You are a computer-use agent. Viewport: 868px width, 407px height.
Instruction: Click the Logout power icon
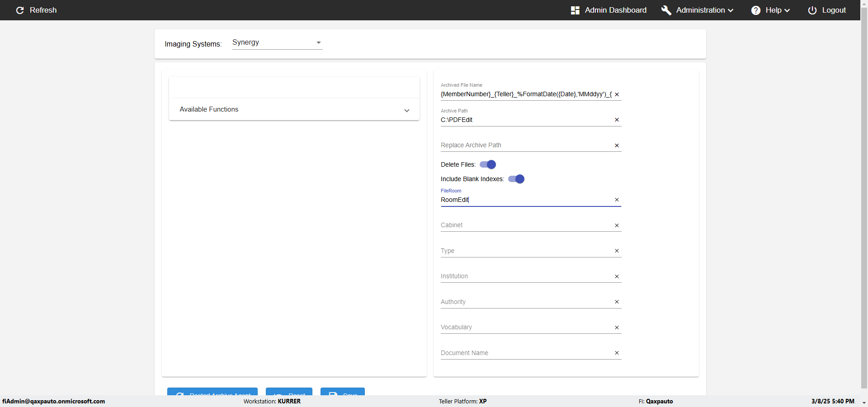click(812, 10)
